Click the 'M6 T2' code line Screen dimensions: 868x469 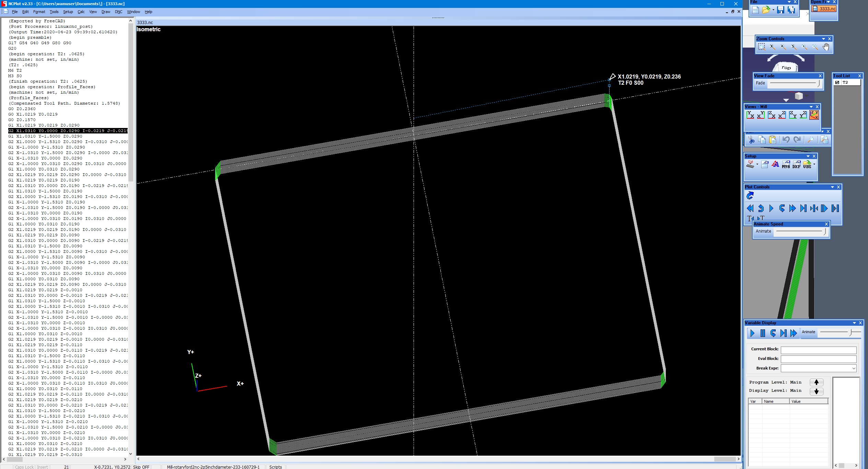15,70
